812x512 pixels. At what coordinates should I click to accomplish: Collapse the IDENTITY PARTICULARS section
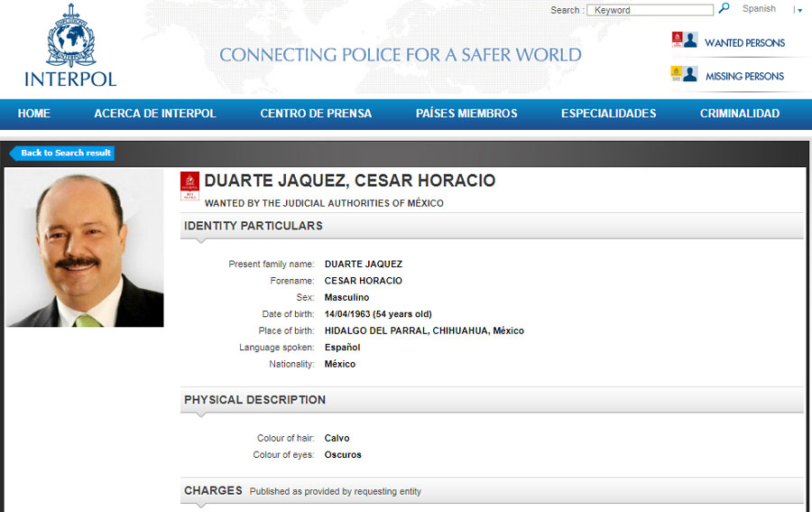tap(492, 226)
